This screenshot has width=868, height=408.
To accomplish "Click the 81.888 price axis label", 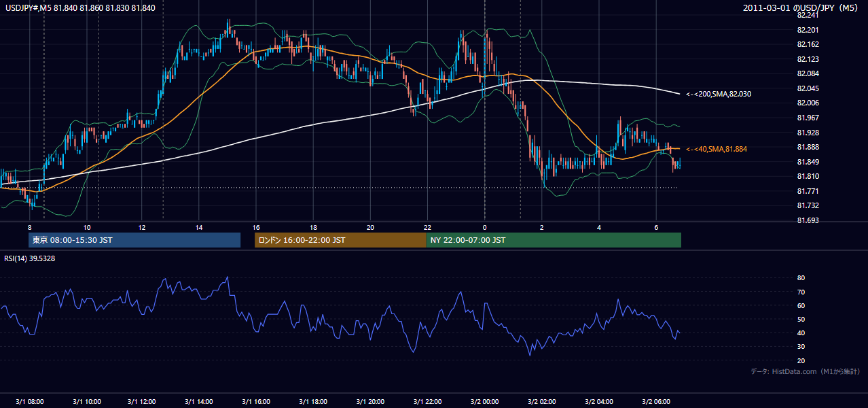I will click(x=808, y=147).
